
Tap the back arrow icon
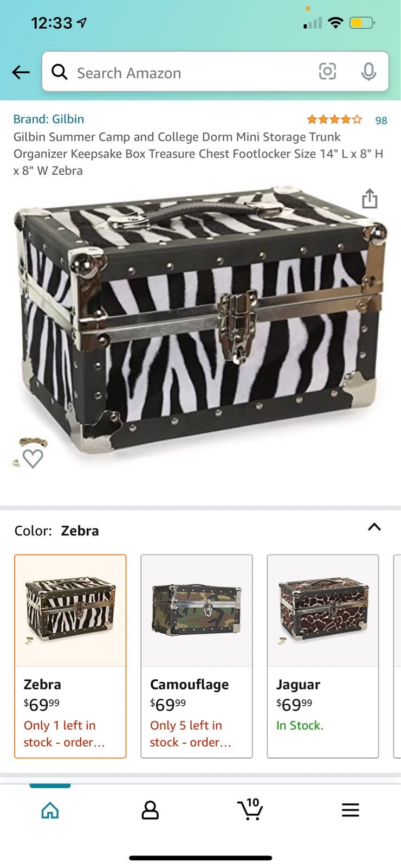(x=21, y=72)
